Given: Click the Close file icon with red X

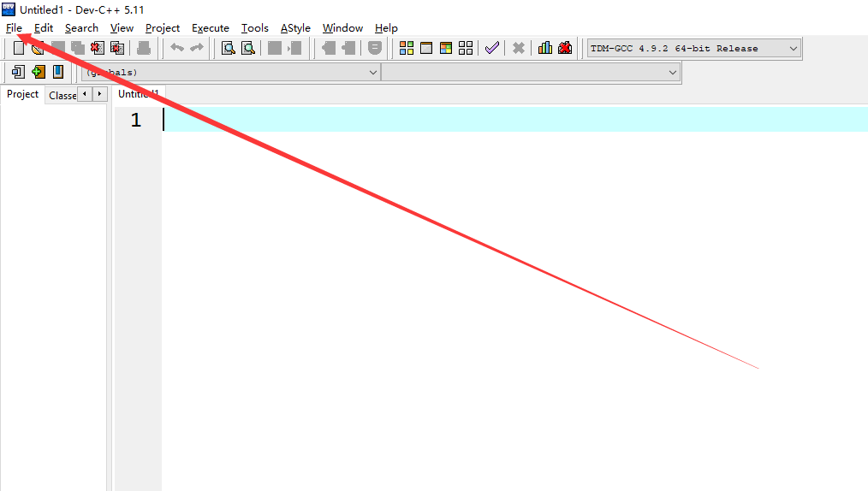Looking at the screenshot, I should [x=98, y=48].
